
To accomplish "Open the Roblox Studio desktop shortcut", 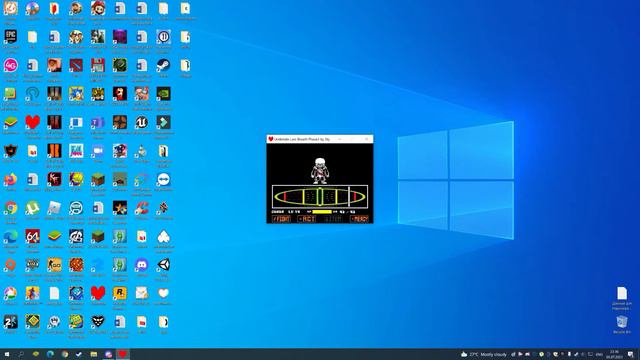I will [x=54, y=208].
